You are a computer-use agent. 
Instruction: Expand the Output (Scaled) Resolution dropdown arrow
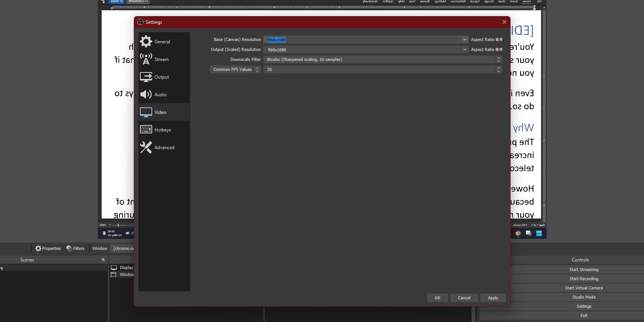pyautogui.click(x=465, y=49)
